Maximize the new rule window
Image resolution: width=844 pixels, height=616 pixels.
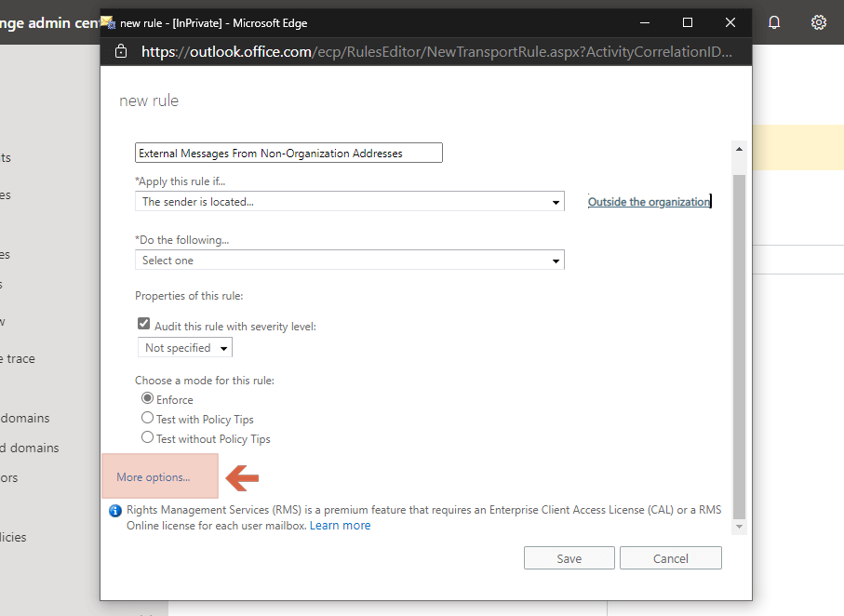tap(688, 22)
